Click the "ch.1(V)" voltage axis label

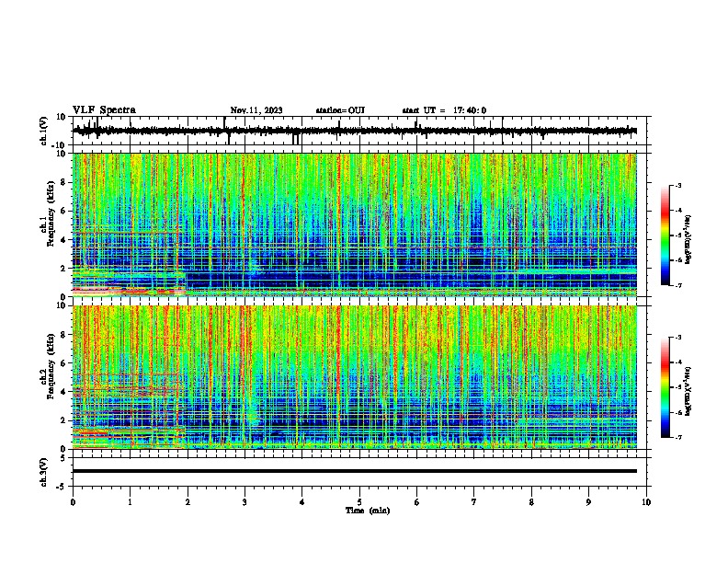pyautogui.click(x=44, y=131)
